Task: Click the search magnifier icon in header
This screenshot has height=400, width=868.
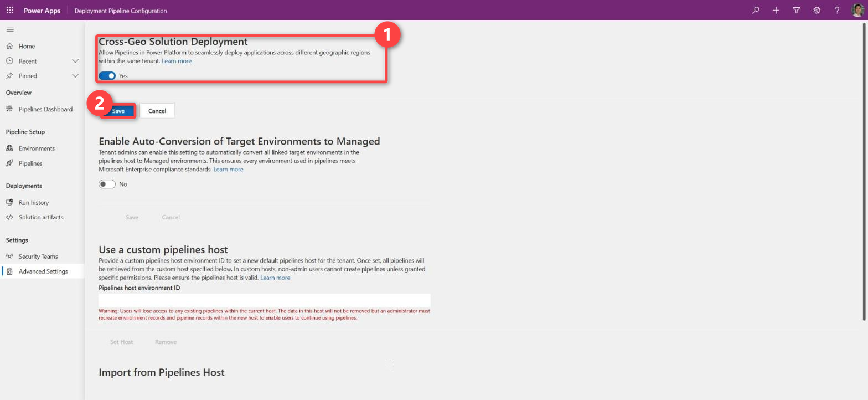Action: 756,11
